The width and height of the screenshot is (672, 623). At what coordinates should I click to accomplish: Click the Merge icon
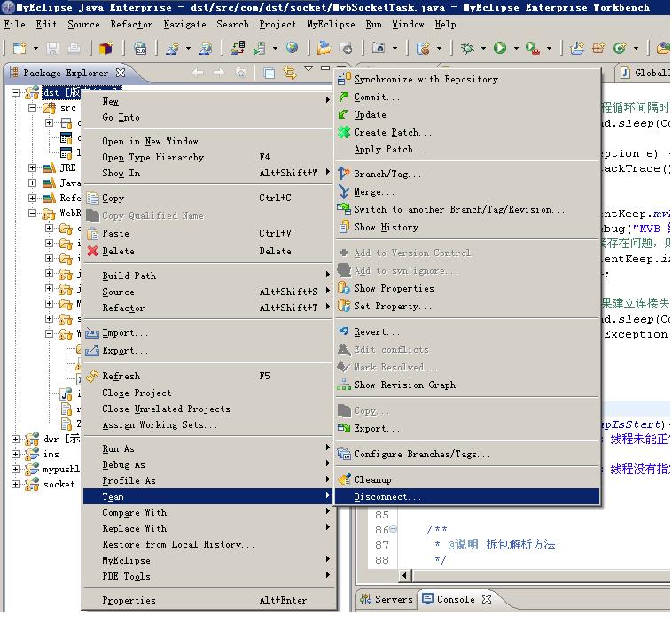coord(344,191)
